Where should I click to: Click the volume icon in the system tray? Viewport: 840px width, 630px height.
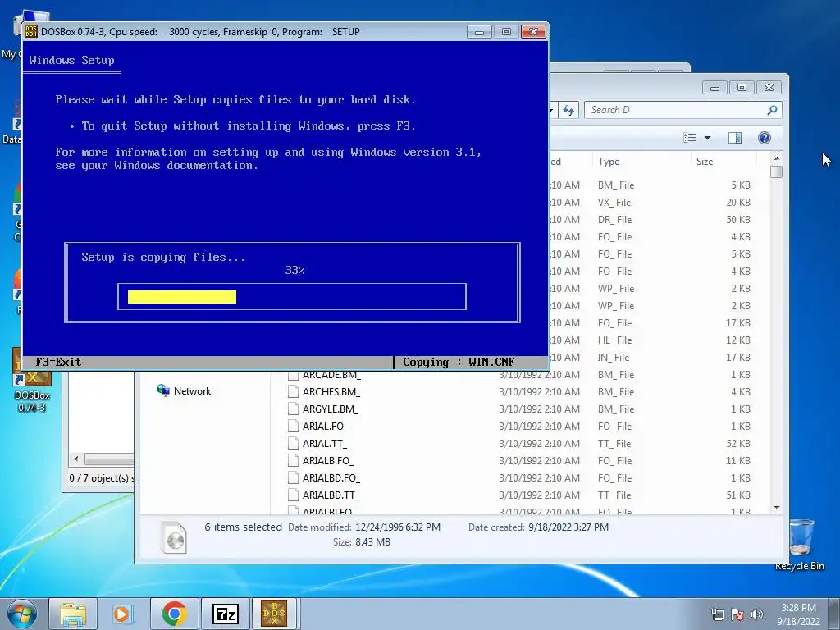click(757, 614)
